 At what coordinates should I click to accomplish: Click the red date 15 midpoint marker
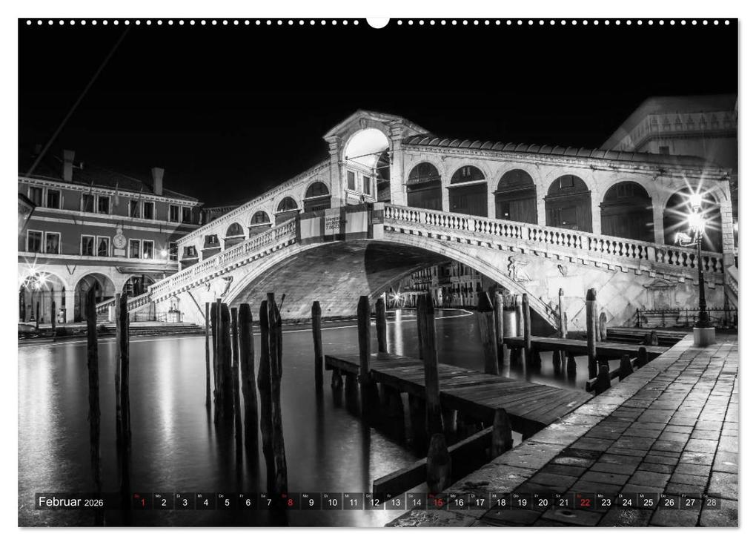[437, 502]
